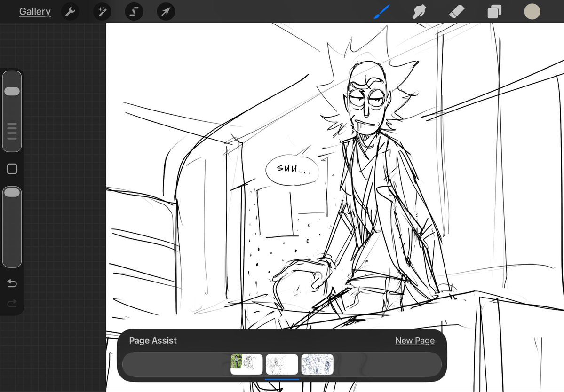
Task: Redo the last undone stroke
Action: click(x=12, y=304)
